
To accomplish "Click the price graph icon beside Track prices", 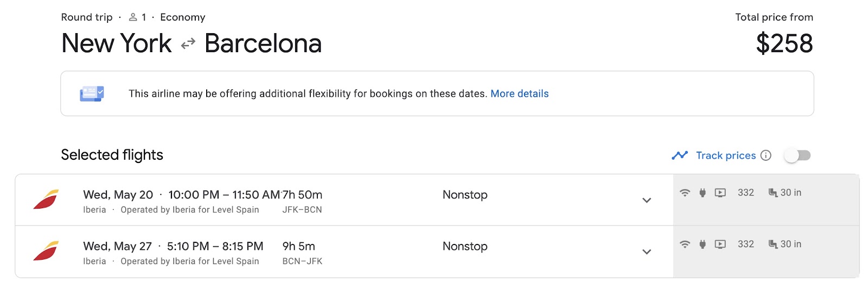I will [680, 155].
